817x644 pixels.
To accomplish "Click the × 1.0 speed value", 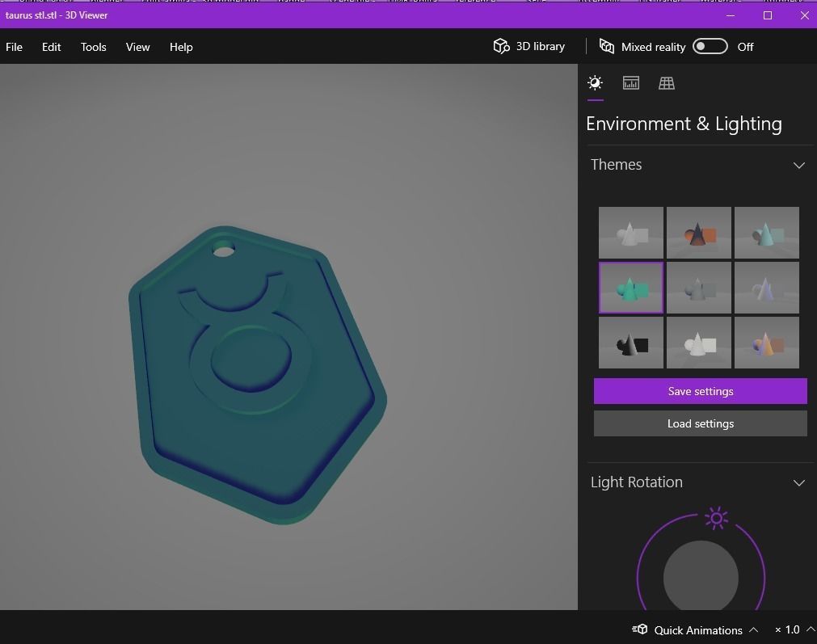I will point(787,630).
